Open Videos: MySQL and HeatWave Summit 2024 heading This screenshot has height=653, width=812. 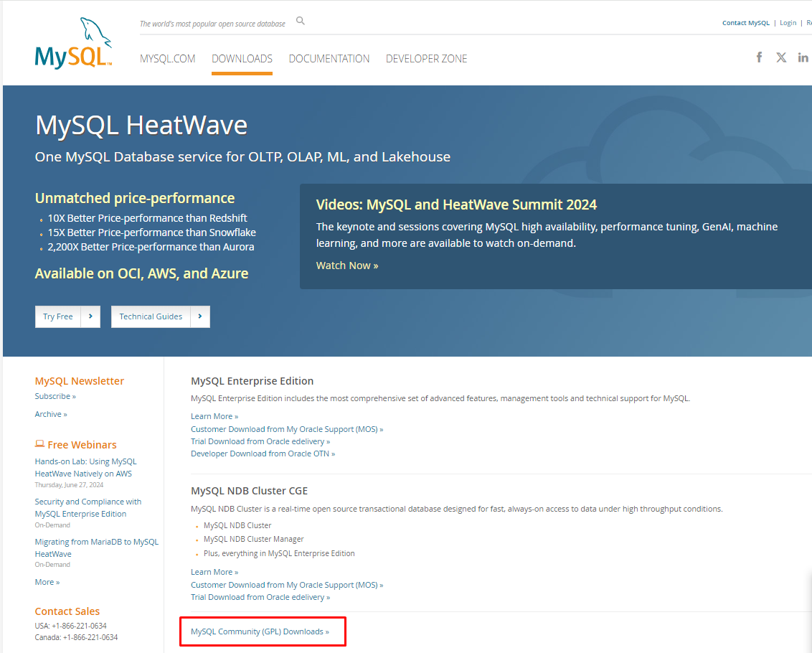456,205
